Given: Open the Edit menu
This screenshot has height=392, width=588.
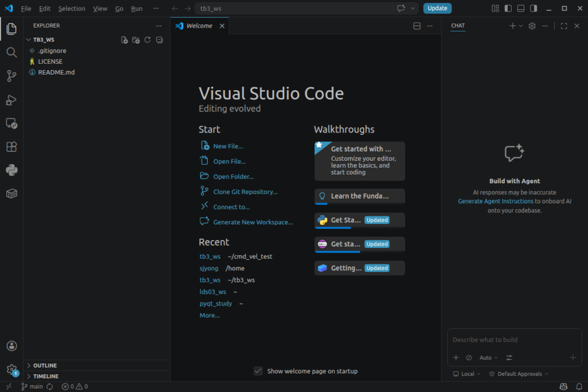Looking at the screenshot, I should coord(45,9).
